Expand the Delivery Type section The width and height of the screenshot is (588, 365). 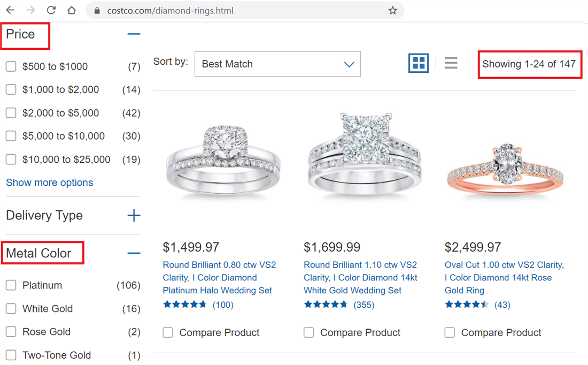pyautogui.click(x=134, y=215)
